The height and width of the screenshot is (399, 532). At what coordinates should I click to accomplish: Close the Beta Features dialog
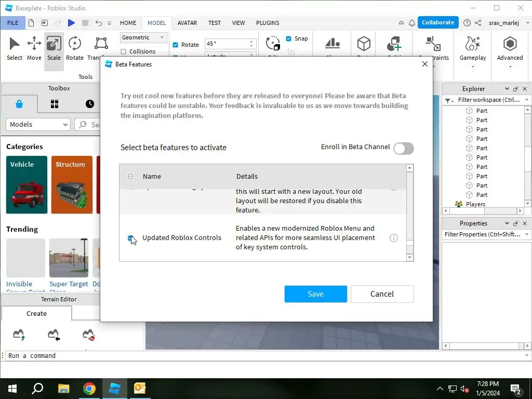coord(425,64)
